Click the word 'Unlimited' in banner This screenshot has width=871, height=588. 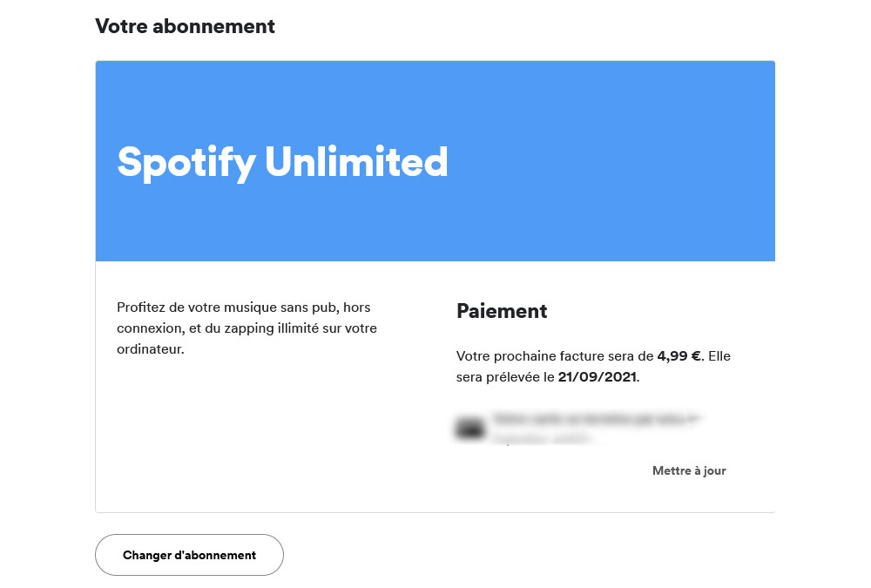pos(356,161)
